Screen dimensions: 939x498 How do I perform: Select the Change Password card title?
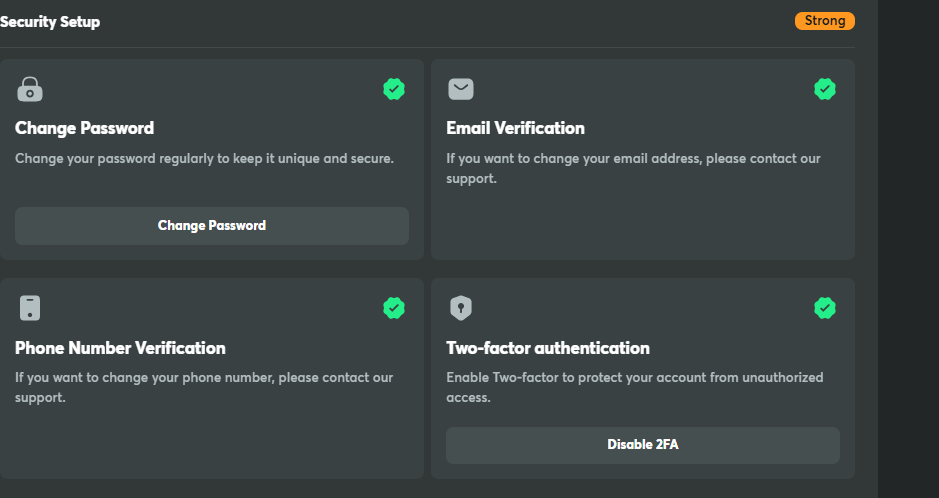(x=84, y=128)
